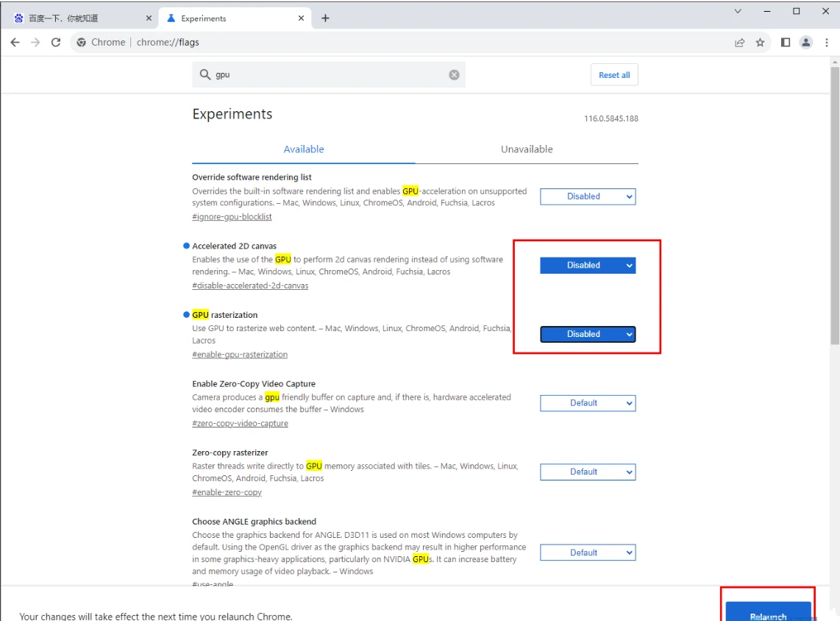Open Chrome three-dot menu
The height and width of the screenshot is (621, 840).
tap(827, 43)
